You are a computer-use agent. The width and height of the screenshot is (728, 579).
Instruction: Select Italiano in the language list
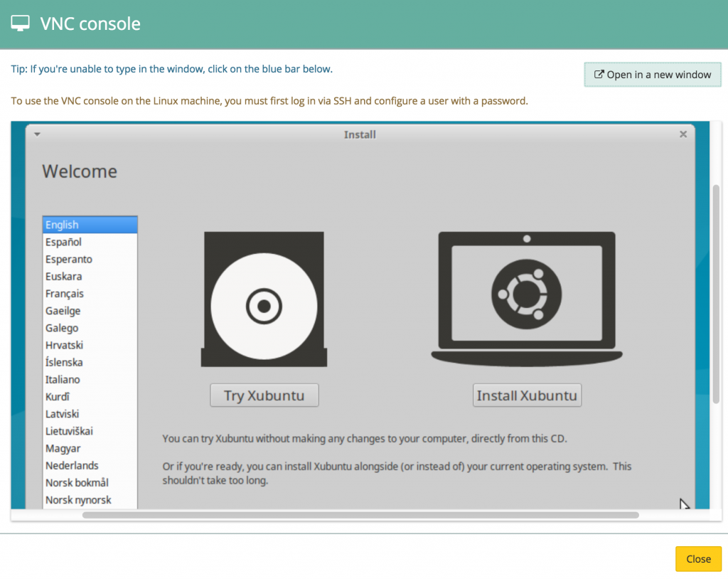(90, 380)
